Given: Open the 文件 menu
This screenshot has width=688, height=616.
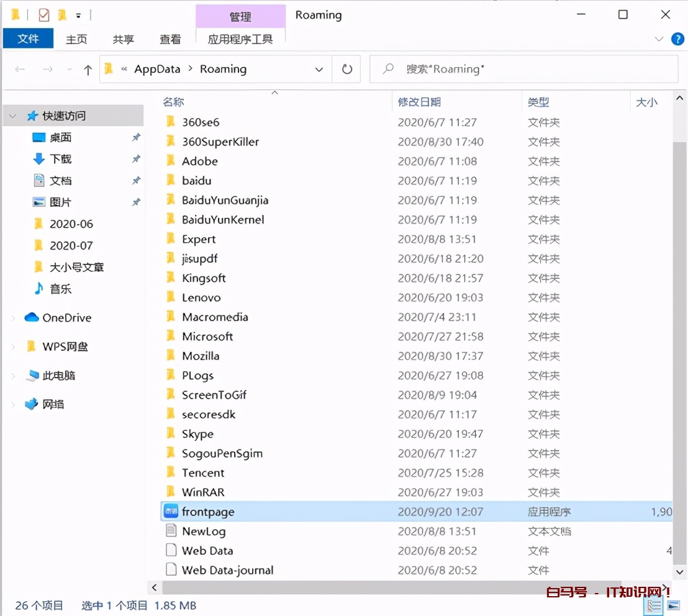Looking at the screenshot, I should click(28, 38).
